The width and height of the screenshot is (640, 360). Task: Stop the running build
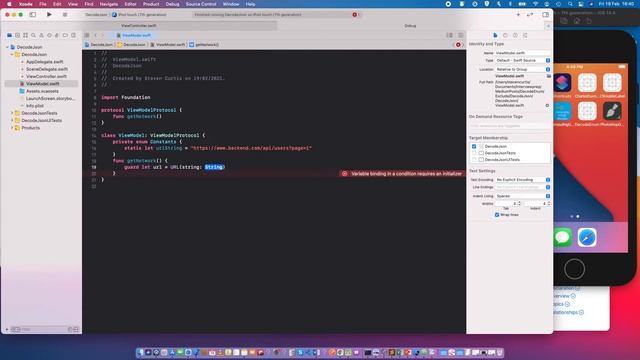click(64, 15)
